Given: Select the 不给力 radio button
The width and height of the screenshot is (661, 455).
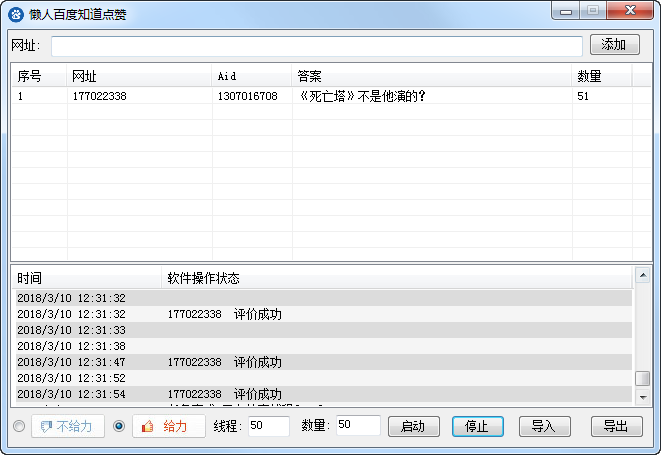Looking at the screenshot, I should point(19,426).
